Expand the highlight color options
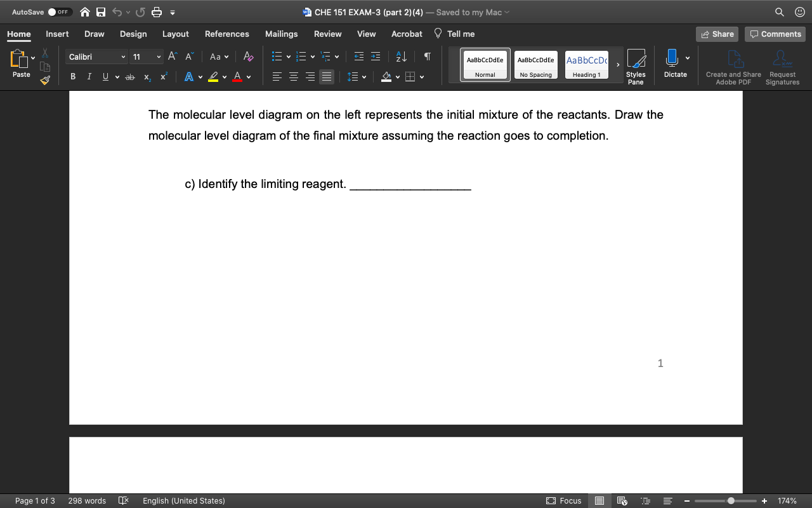 coord(223,76)
